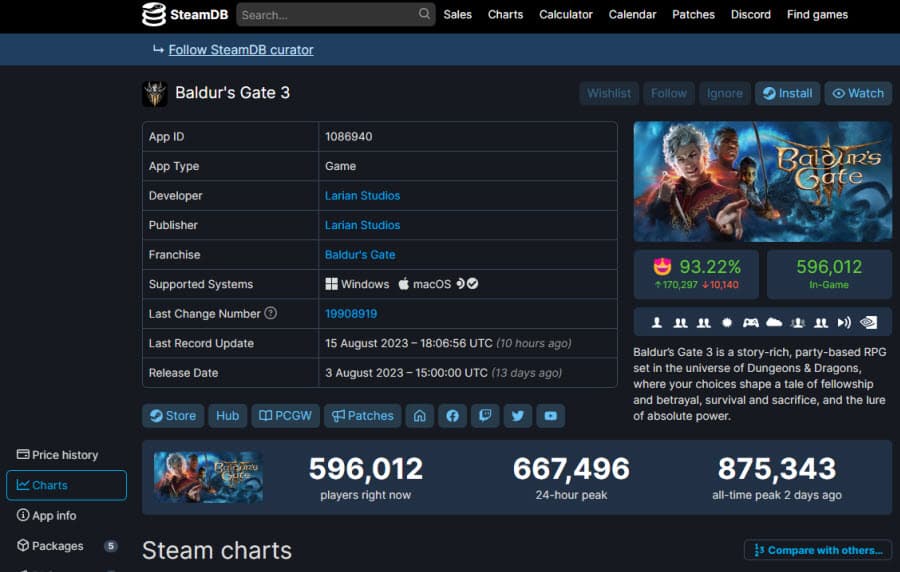
Task: Click the Packages count badge 5
Action: [111, 546]
